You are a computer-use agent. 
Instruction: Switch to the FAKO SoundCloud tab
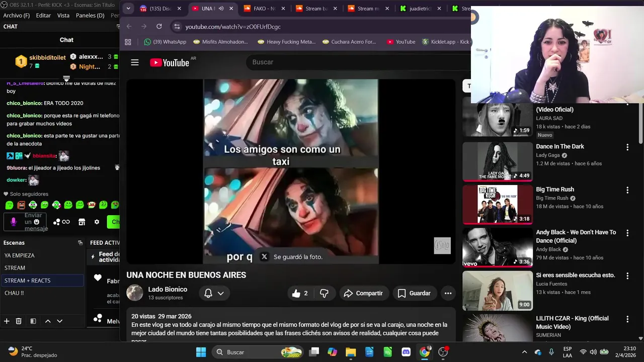264,9
